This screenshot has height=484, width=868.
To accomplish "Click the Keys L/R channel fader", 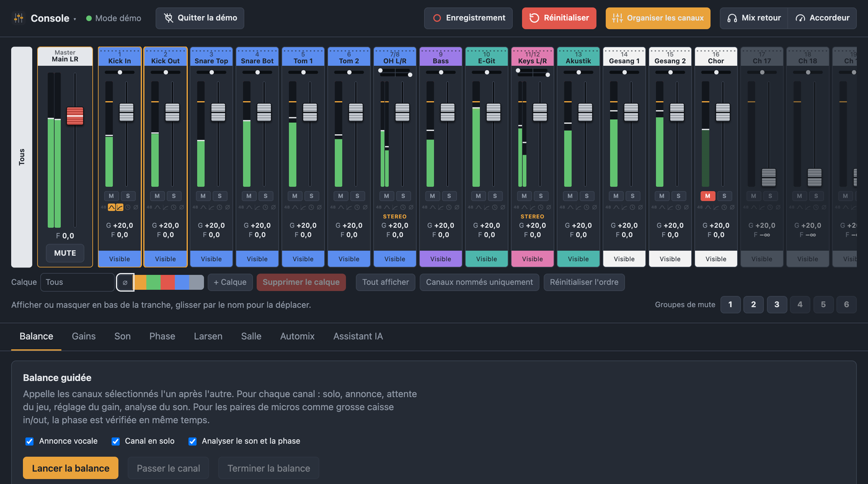I will click(x=540, y=112).
